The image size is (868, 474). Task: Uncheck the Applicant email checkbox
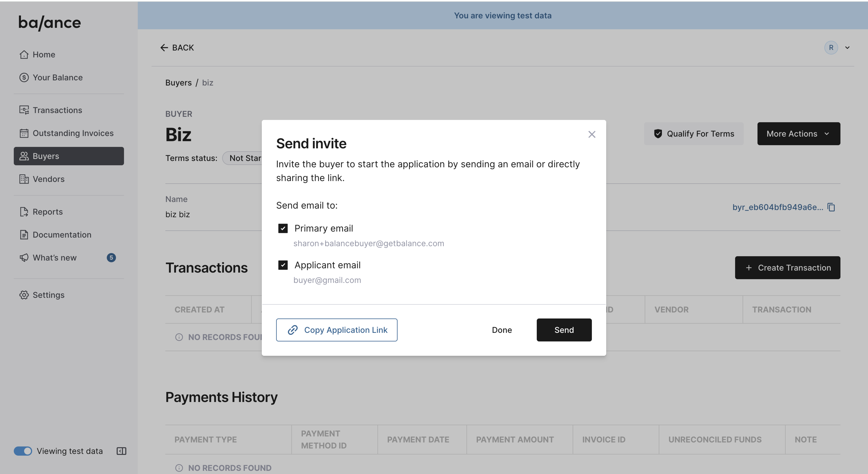(x=283, y=265)
